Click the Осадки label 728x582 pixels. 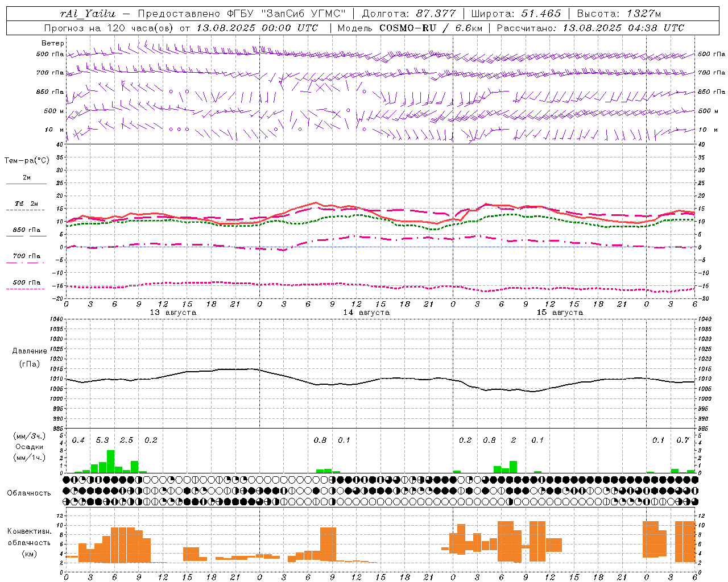click(30, 447)
